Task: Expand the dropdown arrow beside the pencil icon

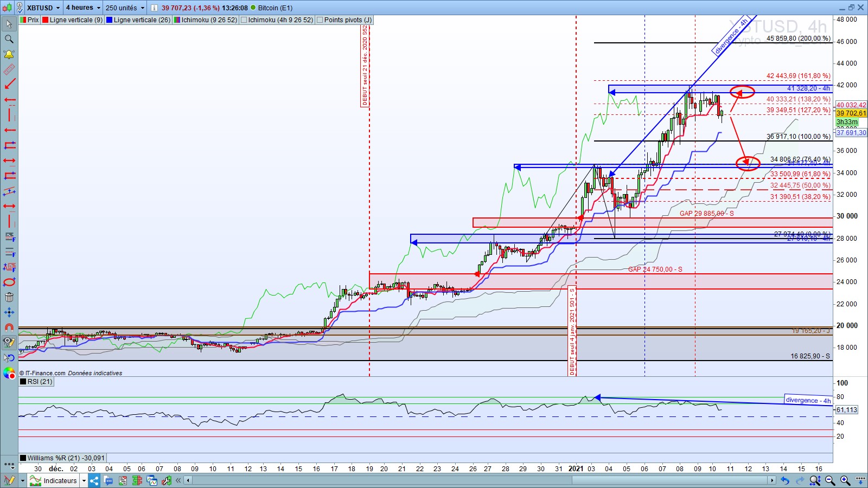Action: coord(22,480)
